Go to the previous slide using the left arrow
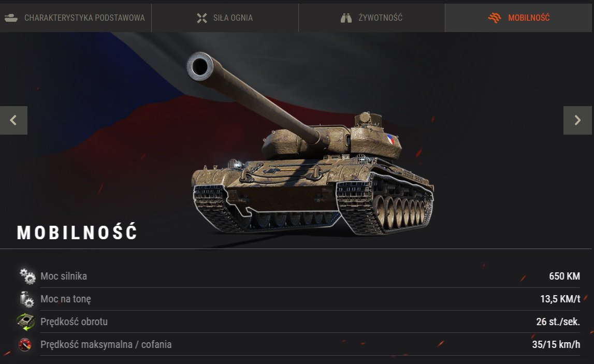The image size is (594, 364). click(x=13, y=121)
